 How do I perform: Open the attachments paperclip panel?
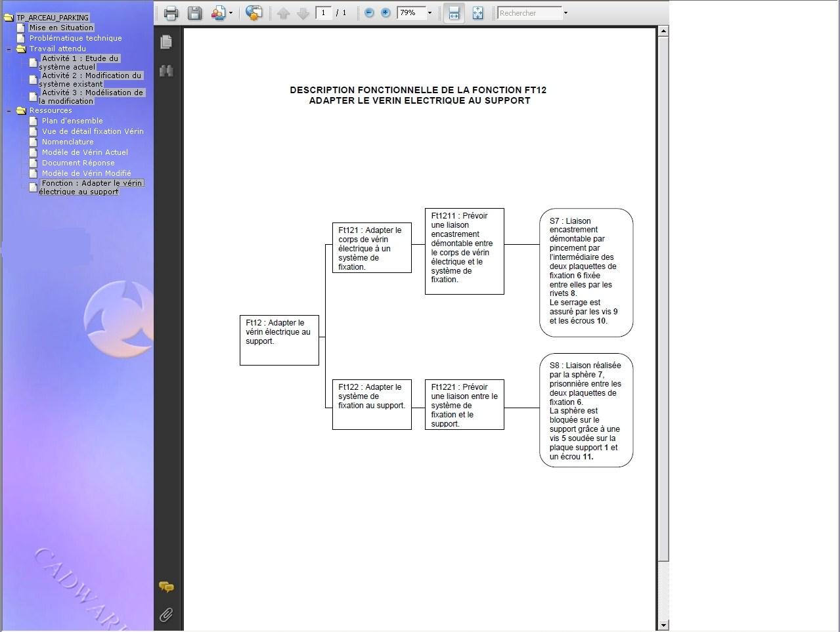point(166,614)
